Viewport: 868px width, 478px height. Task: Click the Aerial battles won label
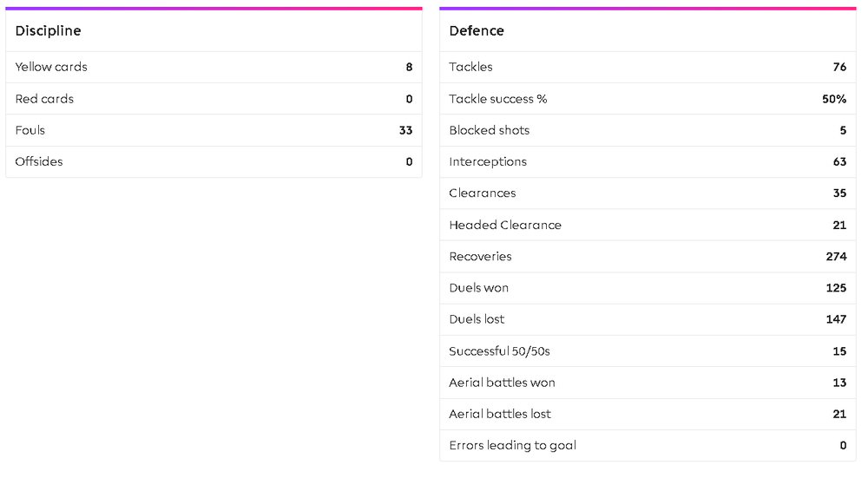click(502, 383)
